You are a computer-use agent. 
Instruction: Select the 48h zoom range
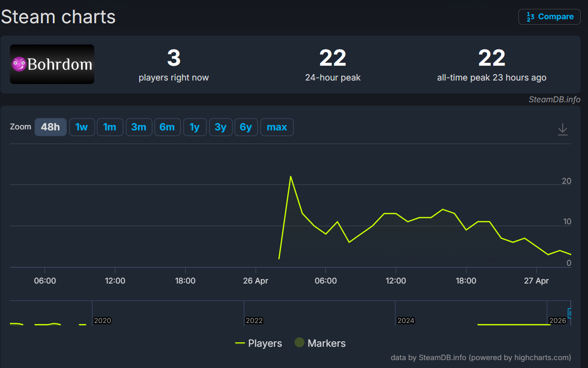click(x=51, y=127)
